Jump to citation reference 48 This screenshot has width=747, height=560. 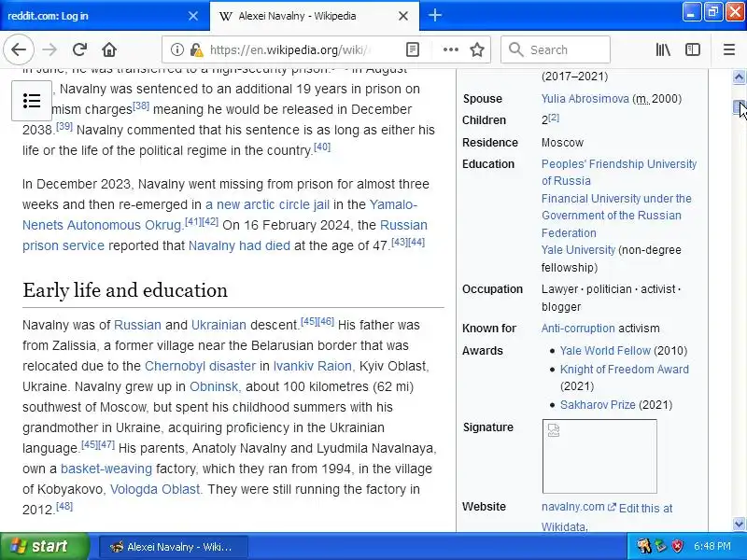[x=64, y=506]
